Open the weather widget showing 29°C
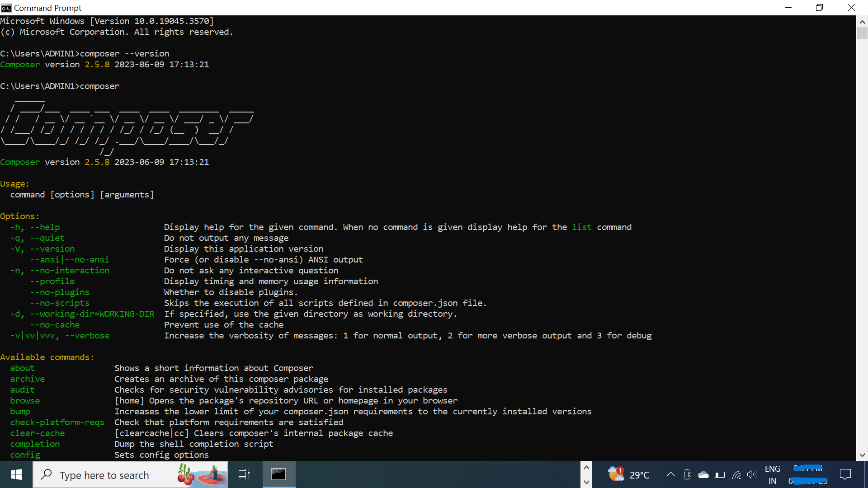 coord(629,474)
